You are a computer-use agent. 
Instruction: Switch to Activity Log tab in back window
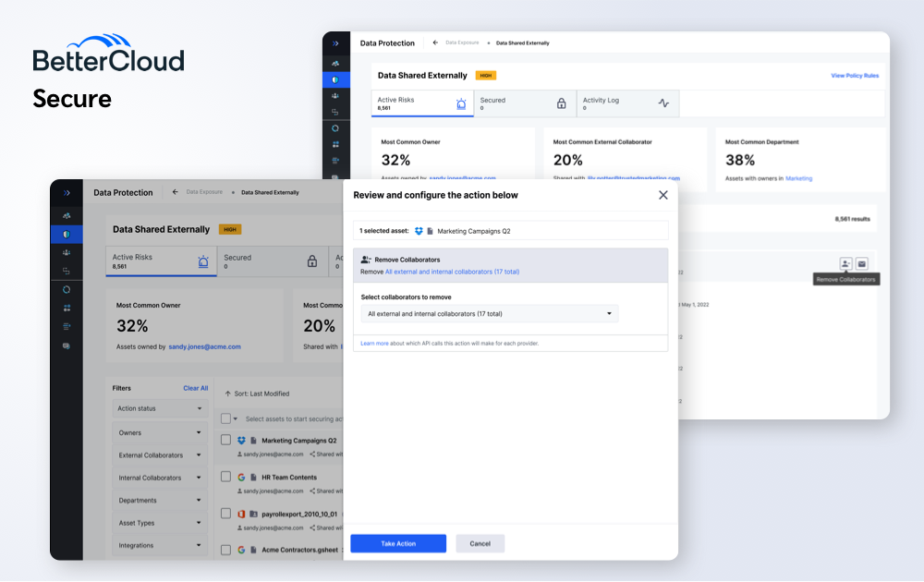click(x=627, y=103)
